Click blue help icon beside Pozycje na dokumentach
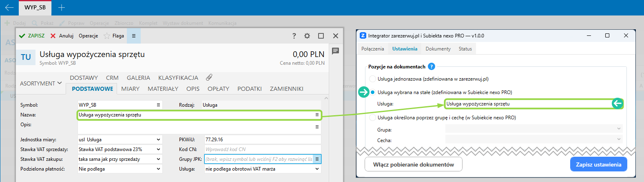Viewport: 644px width, 182px height. click(432, 66)
